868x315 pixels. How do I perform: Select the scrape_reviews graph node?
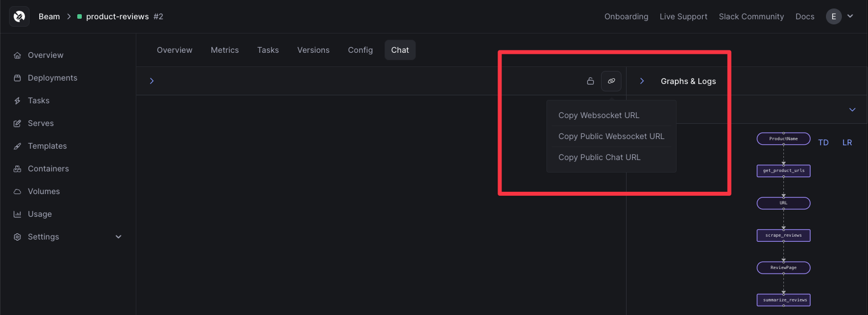[x=783, y=235]
